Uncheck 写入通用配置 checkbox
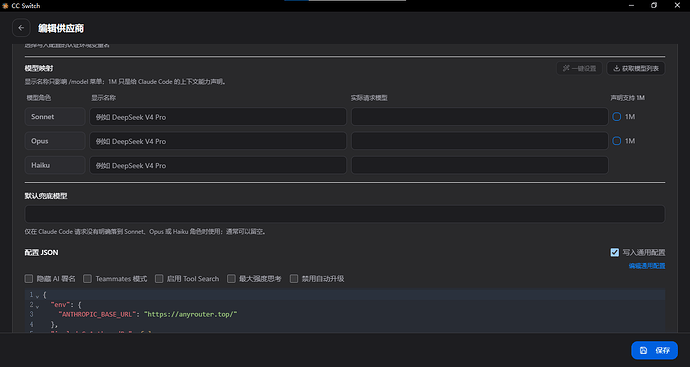Viewport: 690px width, 367px height. (x=615, y=252)
